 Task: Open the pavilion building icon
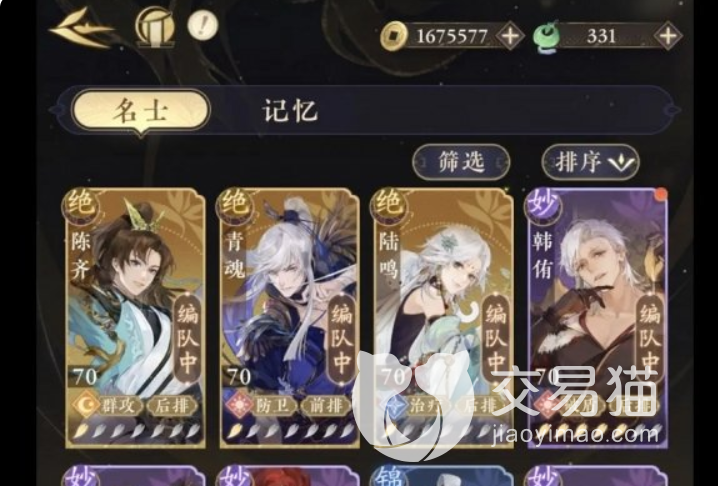point(155,27)
